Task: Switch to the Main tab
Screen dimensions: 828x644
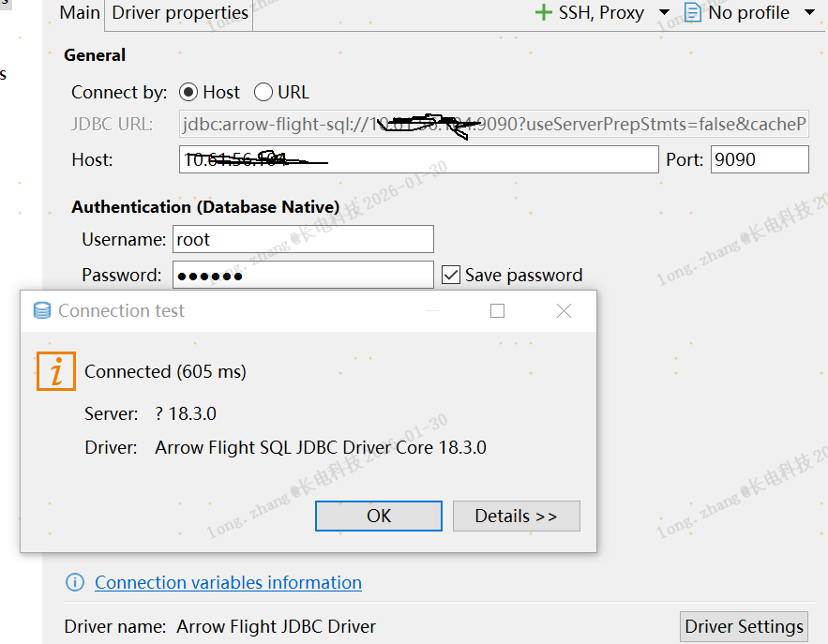Action: point(80,13)
